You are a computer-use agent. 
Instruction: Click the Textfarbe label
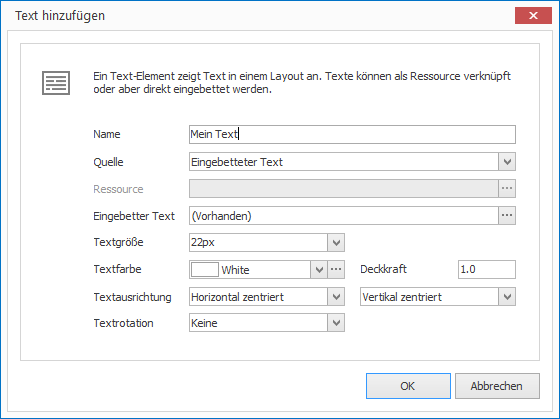click(x=118, y=269)
